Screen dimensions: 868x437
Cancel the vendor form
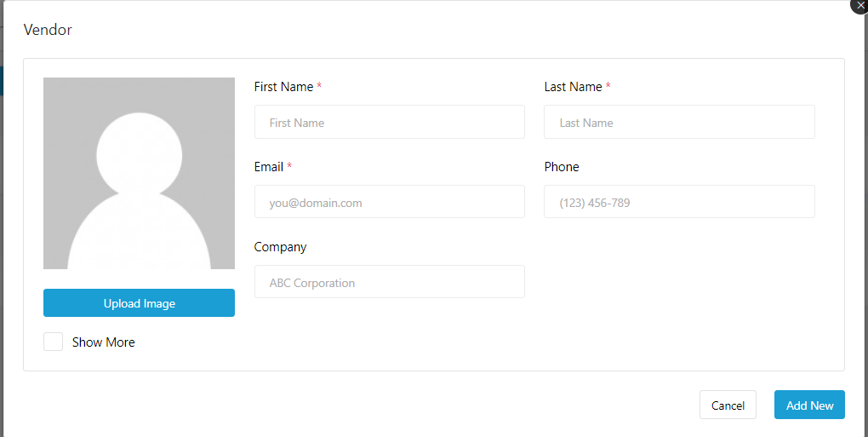[728, 405]
